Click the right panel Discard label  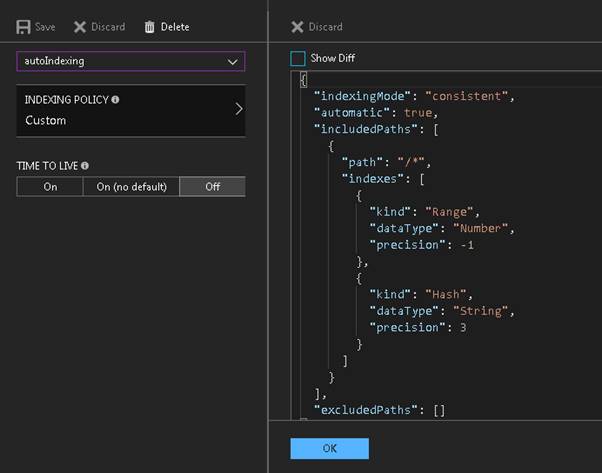(x=326, y=27)
